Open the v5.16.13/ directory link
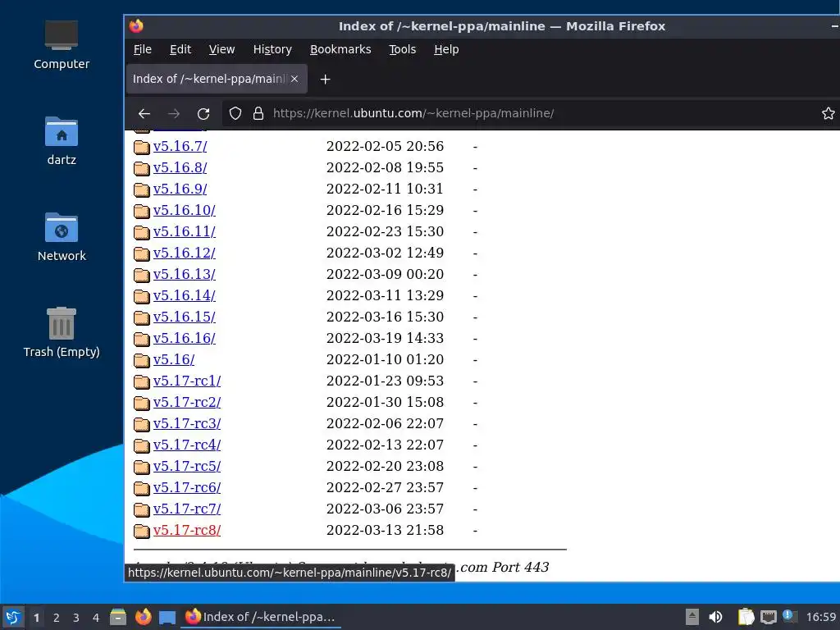Viewport: 840px width, 630px height. (185, 274)
